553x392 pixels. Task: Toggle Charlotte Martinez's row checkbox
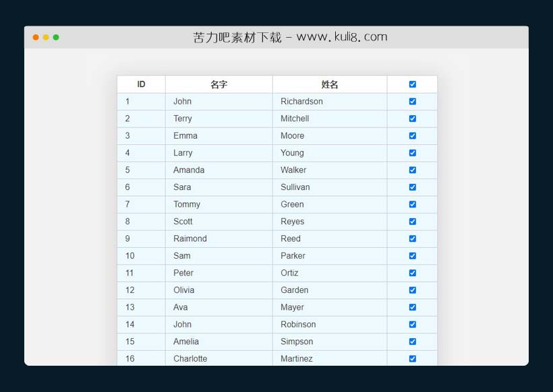[411, 358]
